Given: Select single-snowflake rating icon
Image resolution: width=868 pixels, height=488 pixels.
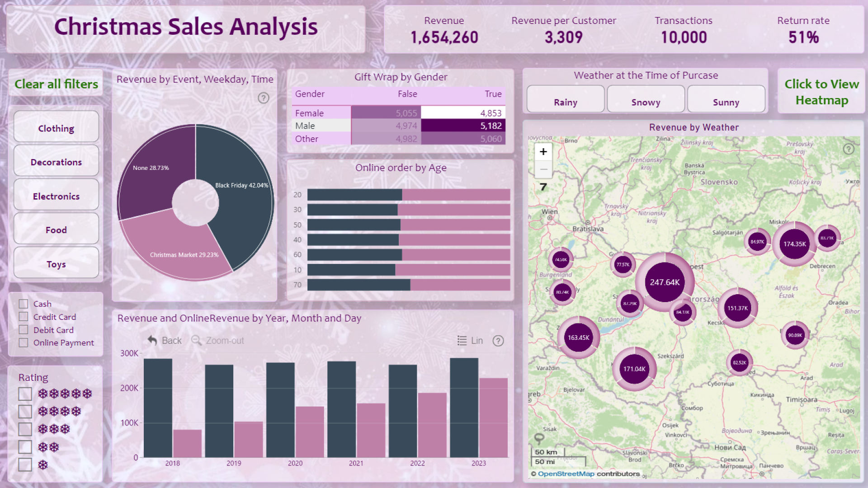Looking at the screenshot, I should (43, 465).
